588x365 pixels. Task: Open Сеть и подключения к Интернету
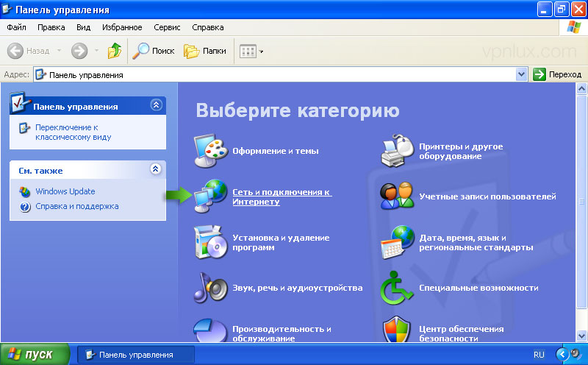282,196
